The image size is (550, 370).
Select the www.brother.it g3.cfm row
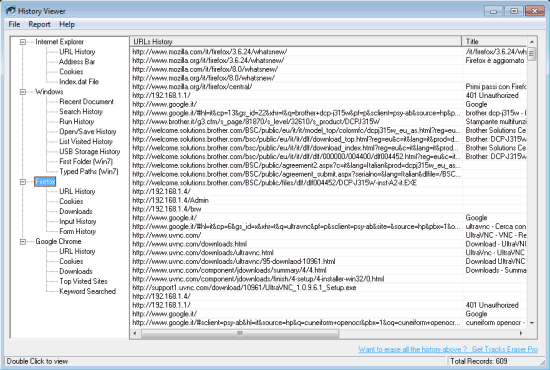(328, 122)
